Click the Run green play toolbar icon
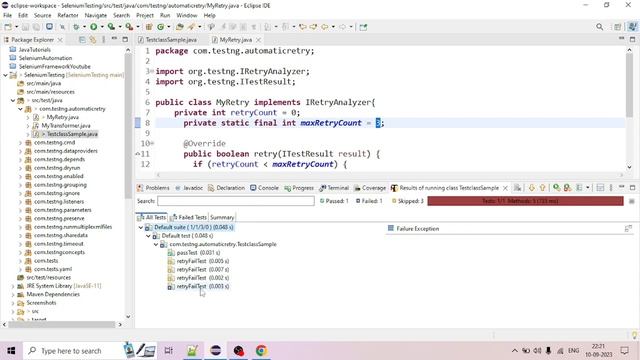 coord(93,27)
